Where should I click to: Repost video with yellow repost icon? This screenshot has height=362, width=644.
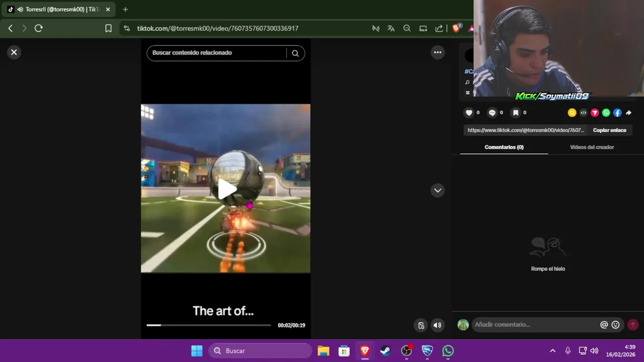tap(572, 113)
